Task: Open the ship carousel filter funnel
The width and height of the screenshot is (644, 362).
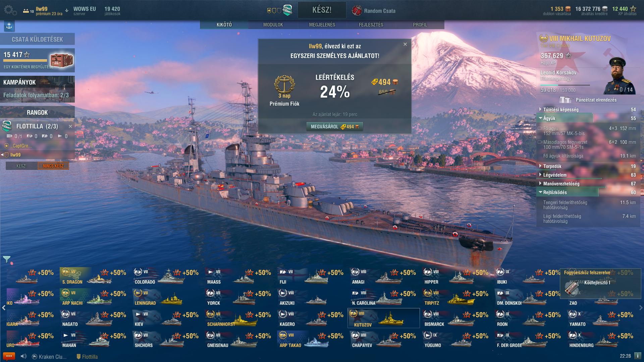Action: [x=6, y=259]
